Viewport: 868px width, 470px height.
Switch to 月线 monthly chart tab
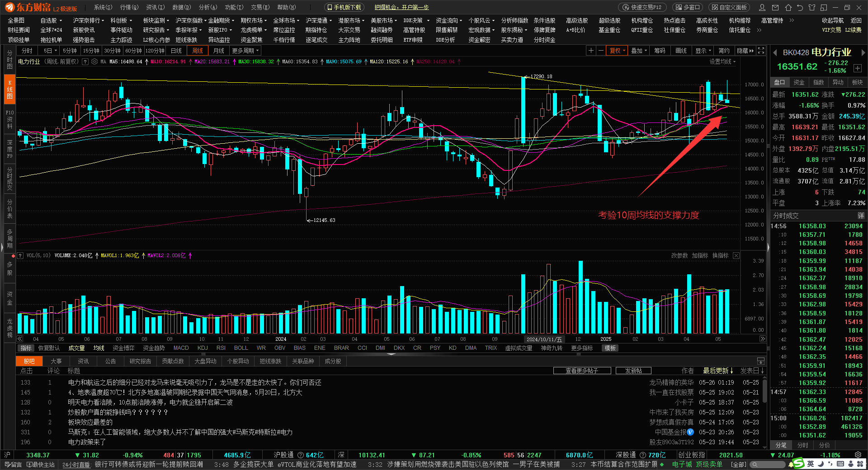[x=219, y=51]
